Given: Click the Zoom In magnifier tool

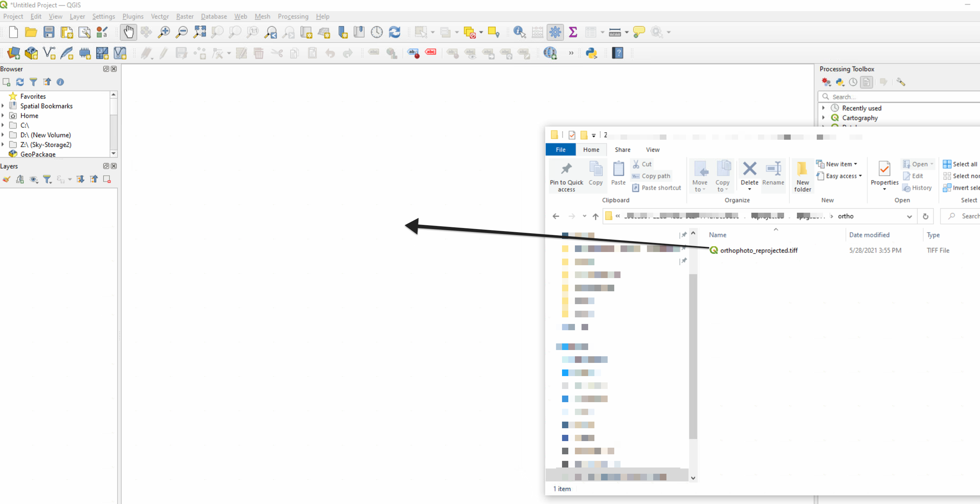Looking at the screenshot, I should 164,32.
